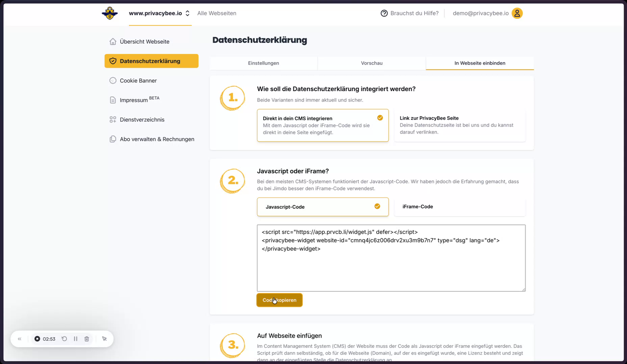Click heading Javascript oder iFrame?
The width and height of the screenshot is (627, 364).
pos(293,171)
